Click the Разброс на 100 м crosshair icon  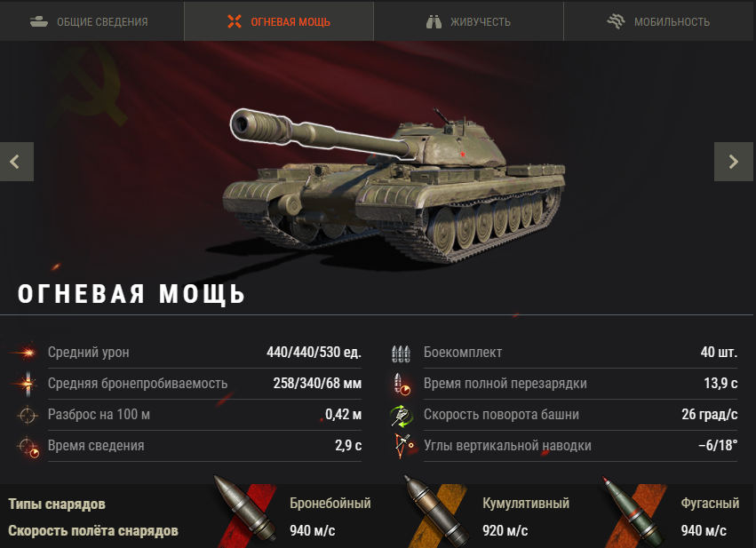28,415
